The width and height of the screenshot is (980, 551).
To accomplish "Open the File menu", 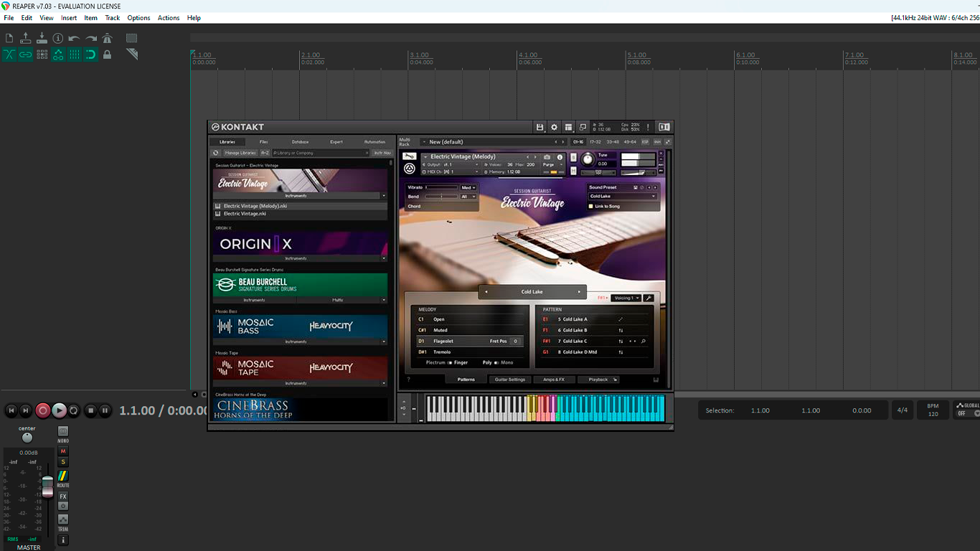I will click(9, 18).
